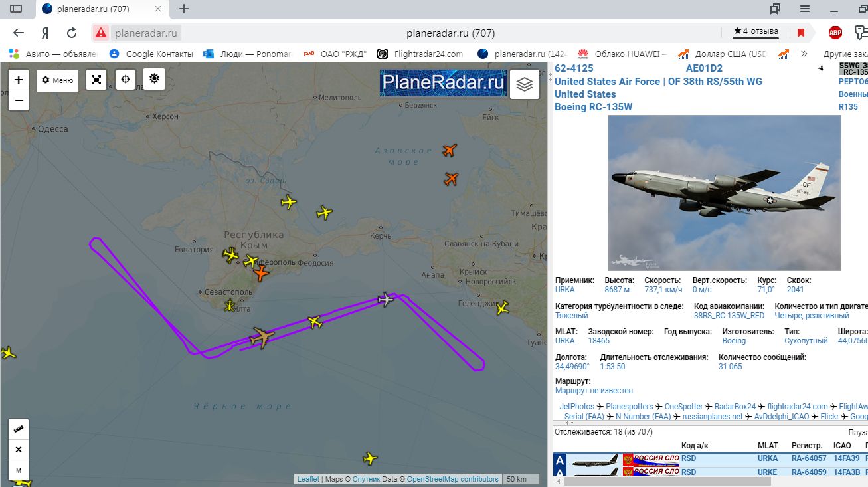Click browser back arrow

pyautogui.click(x=19, y=33)
